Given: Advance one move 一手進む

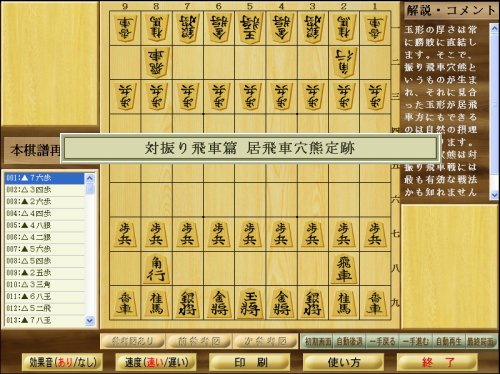Looking at the screenshot, I should click(416, 342).
